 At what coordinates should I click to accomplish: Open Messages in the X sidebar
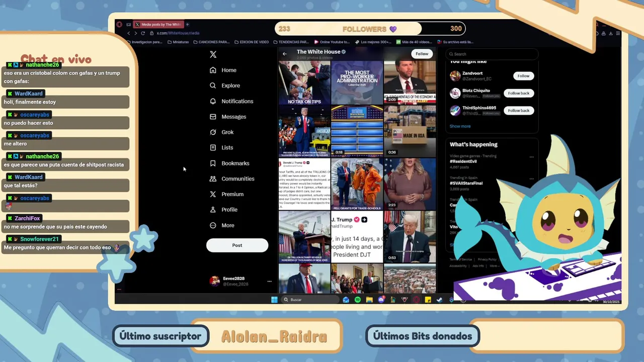click(x=227, y=117)
